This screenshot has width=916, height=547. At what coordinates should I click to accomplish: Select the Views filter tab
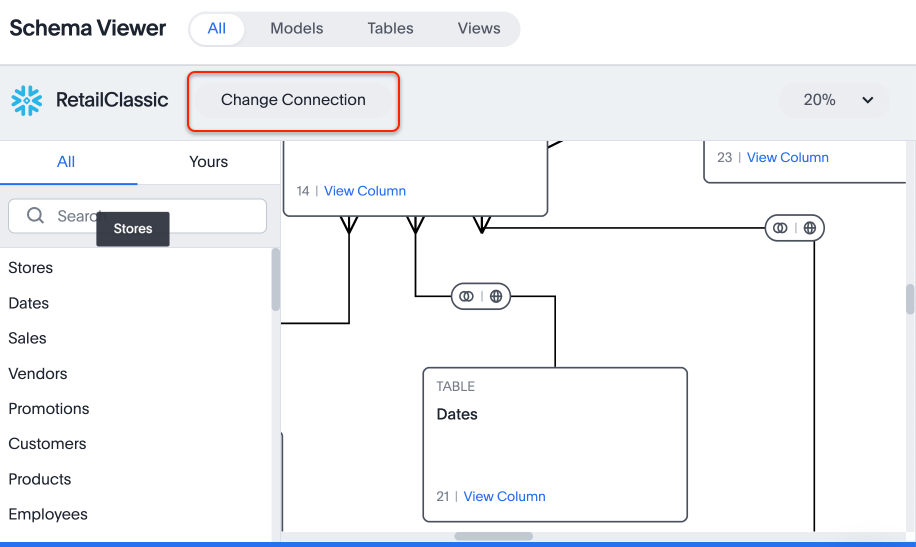pos(479,28)
